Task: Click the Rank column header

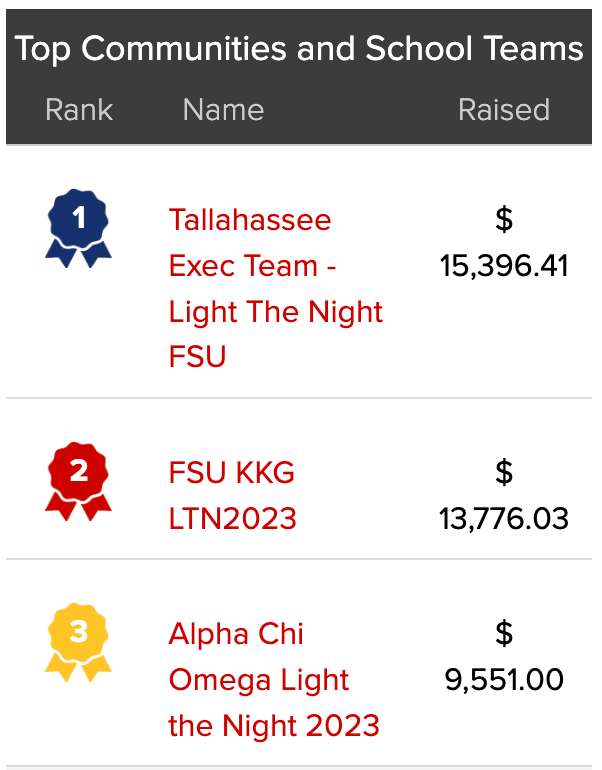Action: (79, 109)
